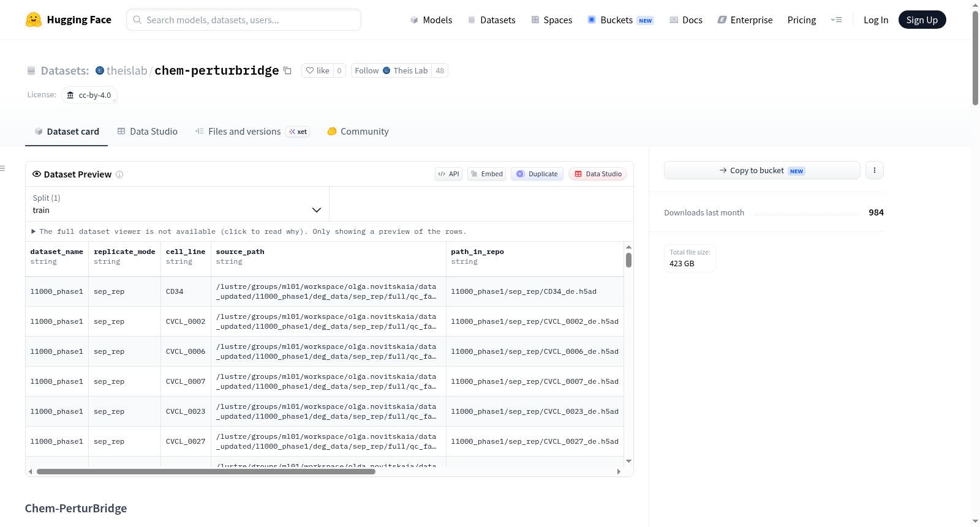Open Data Studio from the preview header button
Screen dimensions: 980x527
tap(598, 174)
